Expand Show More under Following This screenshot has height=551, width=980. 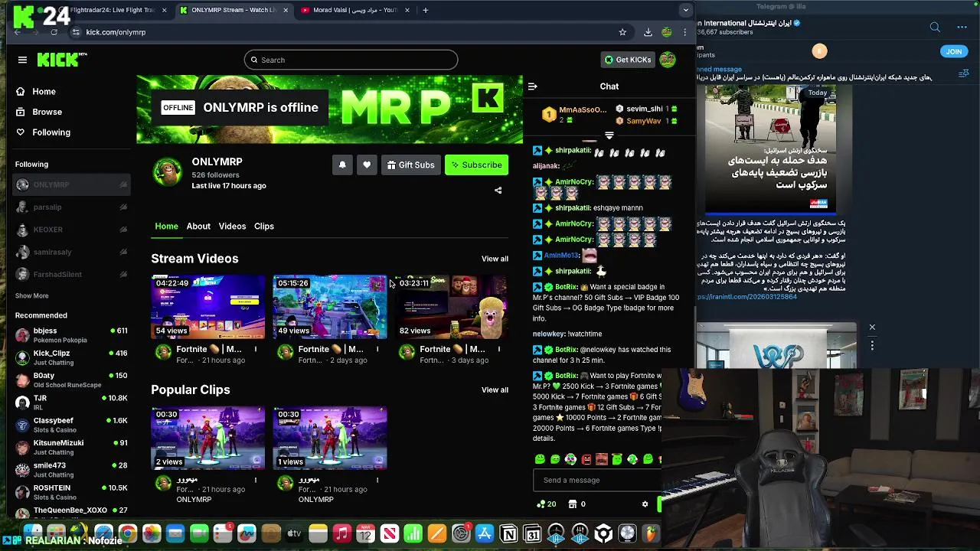pyautogui.click(x=31, y=295)
